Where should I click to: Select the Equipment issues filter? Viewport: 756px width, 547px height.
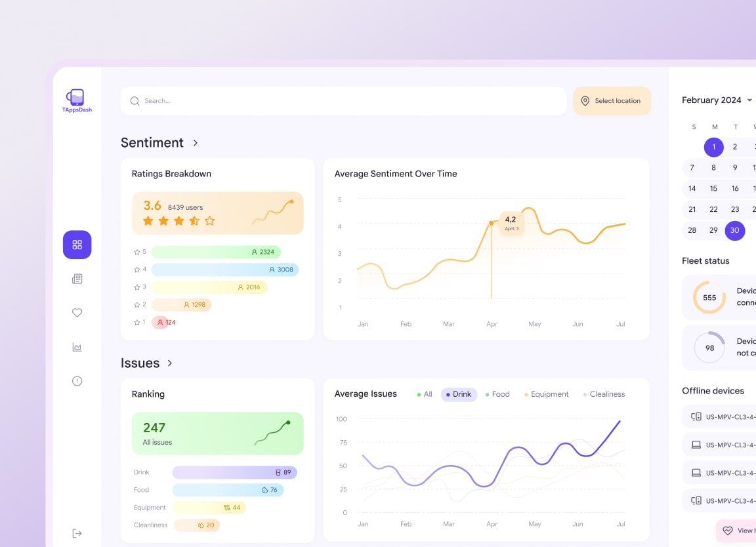547,394
